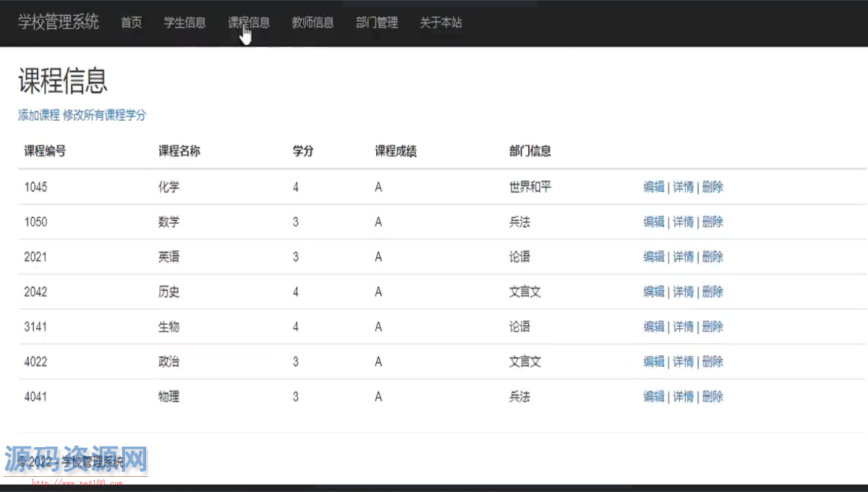
Task: Delete the 英语 course 2021
Action: [x=712, y=257]
